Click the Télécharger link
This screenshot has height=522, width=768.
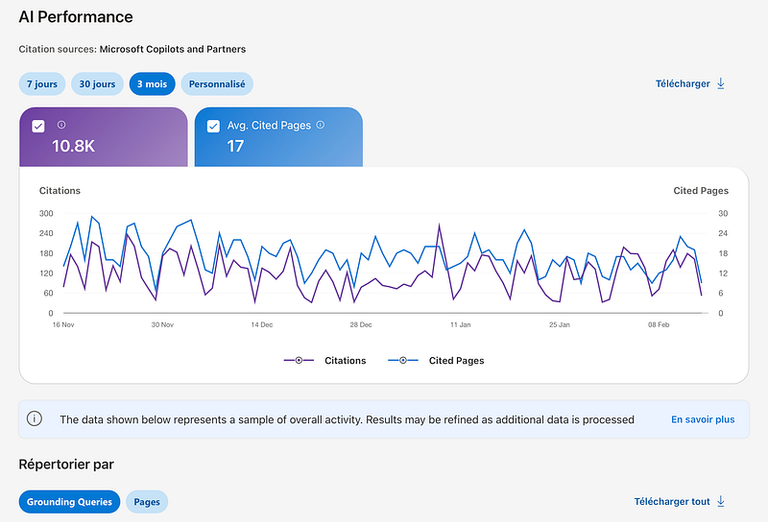tap(683, 84)
